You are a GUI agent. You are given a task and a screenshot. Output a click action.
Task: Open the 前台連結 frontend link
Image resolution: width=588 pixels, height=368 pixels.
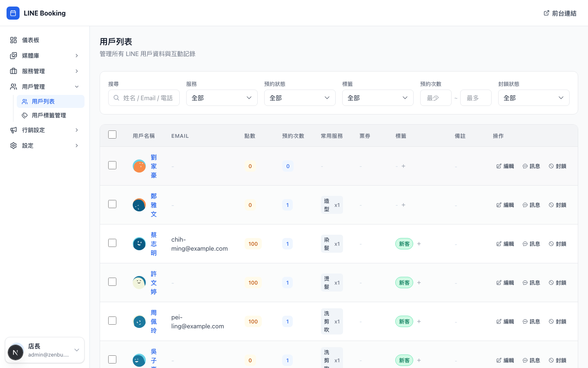click(560, 13)
